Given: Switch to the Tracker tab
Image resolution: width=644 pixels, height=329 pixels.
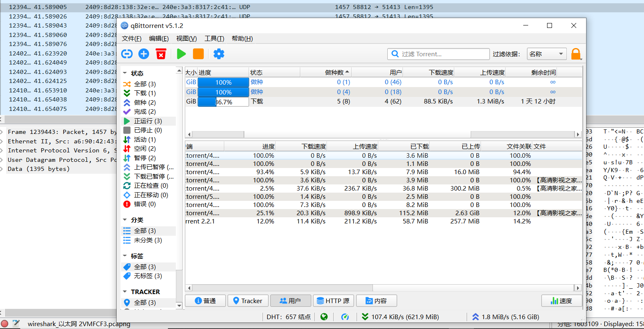Looking at the screenshot, I should pos(248,301).
